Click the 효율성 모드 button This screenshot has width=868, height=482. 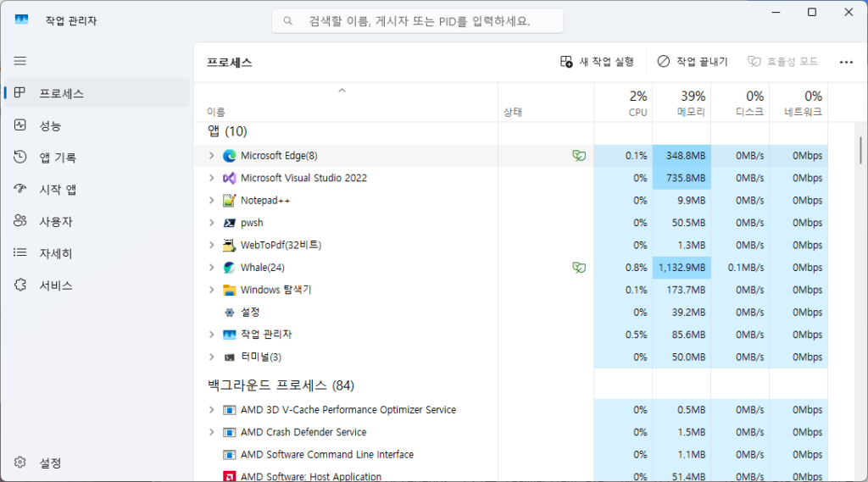pos(782,62)
